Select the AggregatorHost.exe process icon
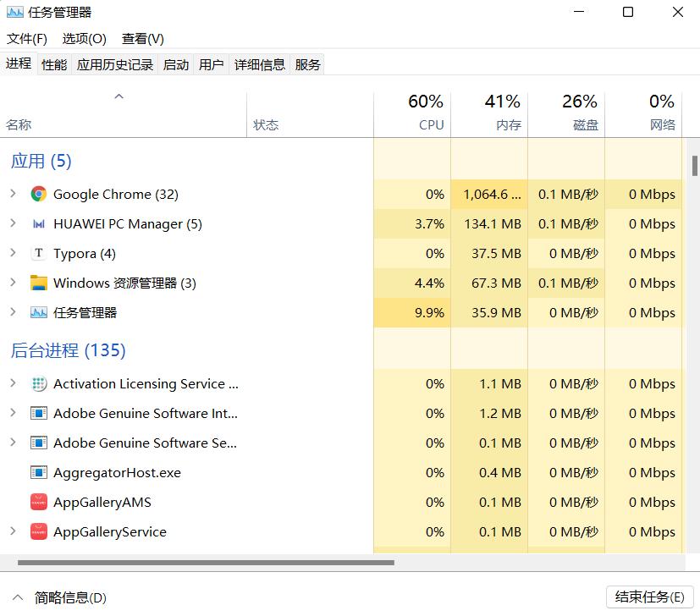Screen dimensions: 700x616 [x=37, y=472]
